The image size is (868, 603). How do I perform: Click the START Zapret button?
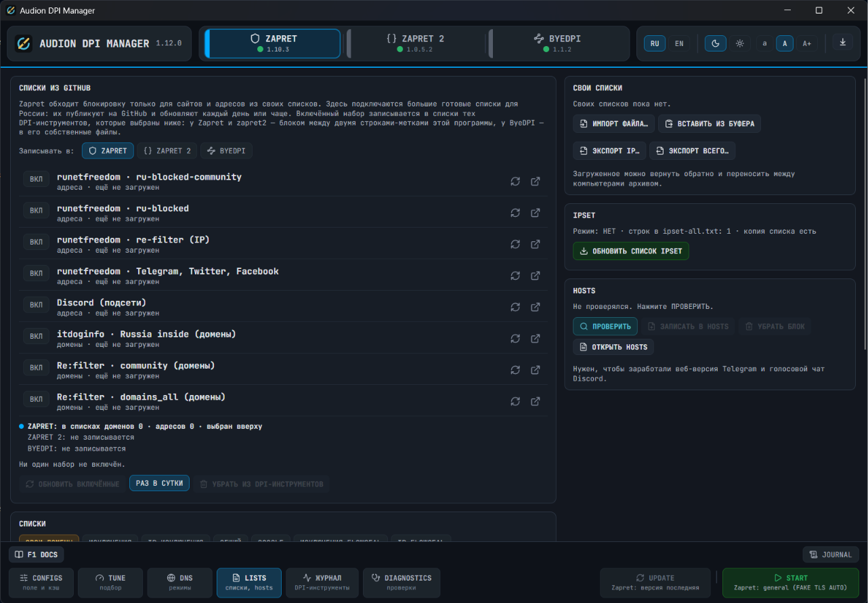pyautogui.click(x=790, y=583)
